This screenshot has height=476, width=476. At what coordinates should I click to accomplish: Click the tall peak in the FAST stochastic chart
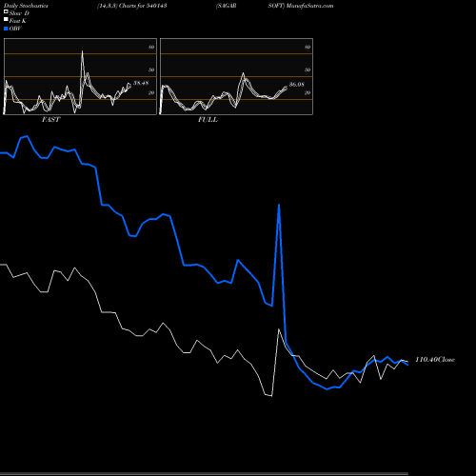(x=82, y=51)
